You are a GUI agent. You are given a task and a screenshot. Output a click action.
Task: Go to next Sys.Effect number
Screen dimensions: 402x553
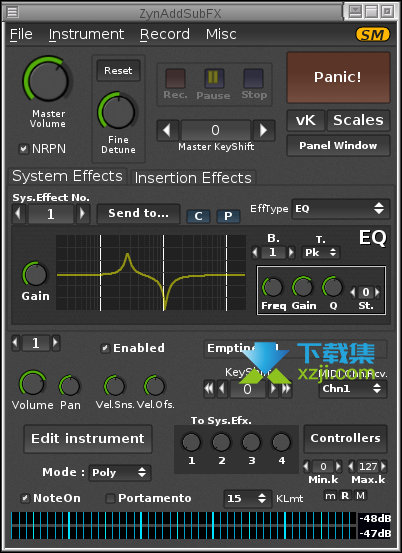(82, 213)
